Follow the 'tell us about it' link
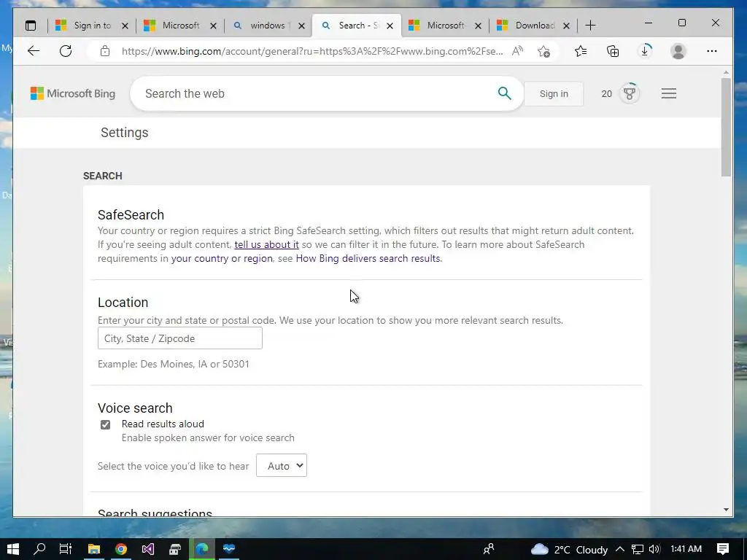747x560 pixels. 266,244
